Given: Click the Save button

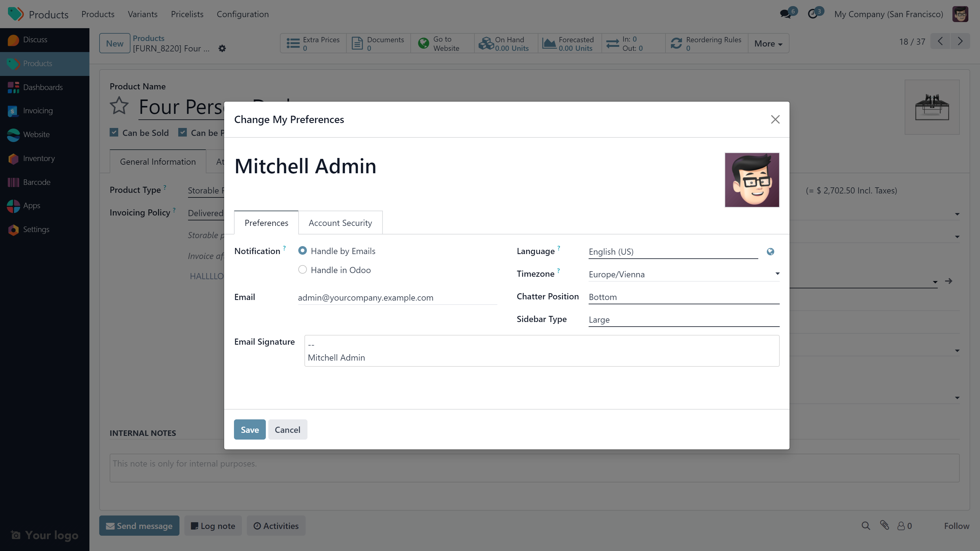Looking at the screenshot, I should pyautogui.click(x=250, y=430).
